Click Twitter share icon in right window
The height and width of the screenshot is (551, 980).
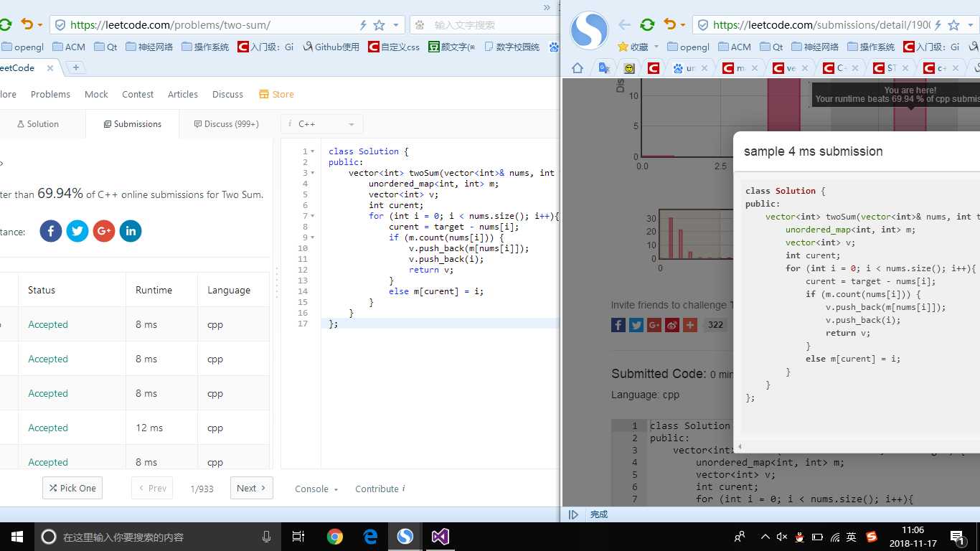point(636,325)
